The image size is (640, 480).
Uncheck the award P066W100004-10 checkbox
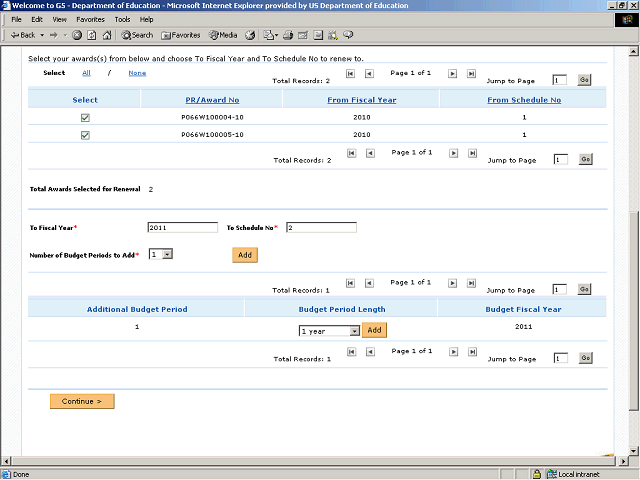pos(85,117)
